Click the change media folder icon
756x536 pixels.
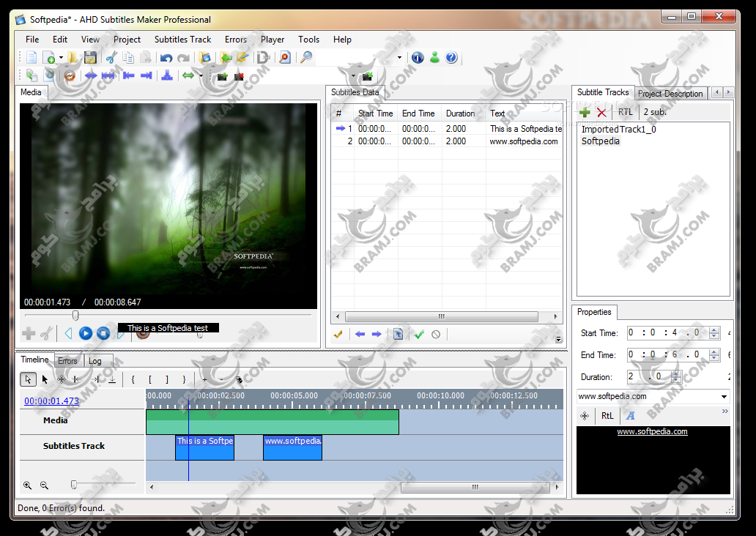205,58
